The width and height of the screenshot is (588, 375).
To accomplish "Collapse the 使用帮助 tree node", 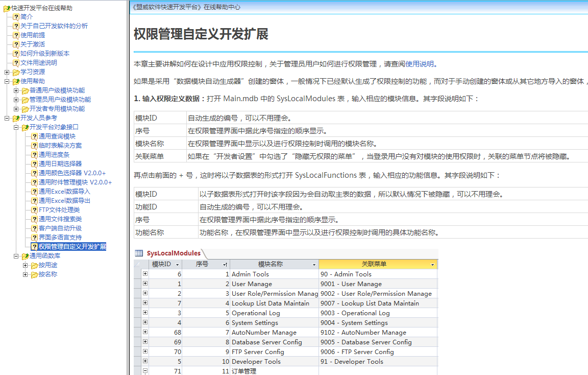I will point(7,81).
